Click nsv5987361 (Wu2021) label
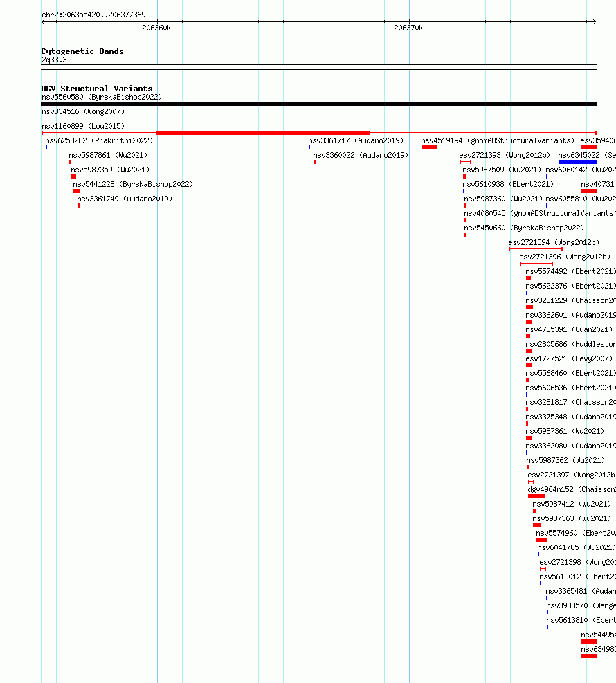 point(565,431)
